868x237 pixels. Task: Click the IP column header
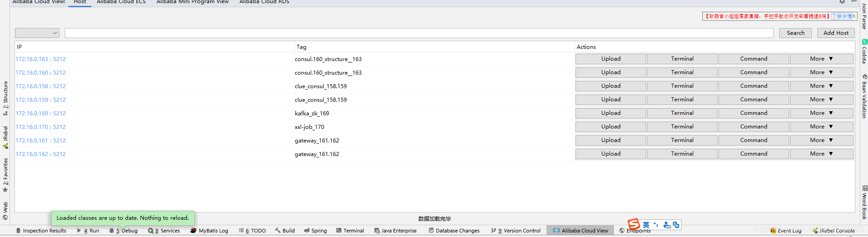pos(154,47)
